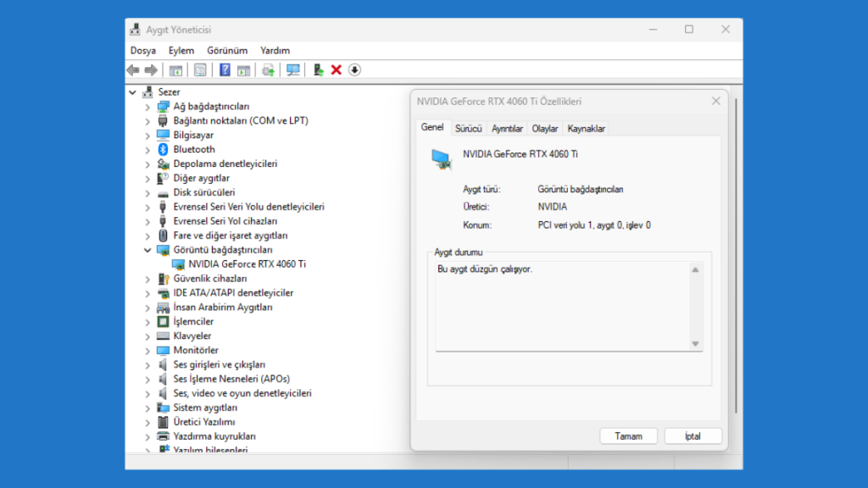This screenshot has height=488, width=868.
Task: Click the device status scroll down arrow
Action: [695, 344]
